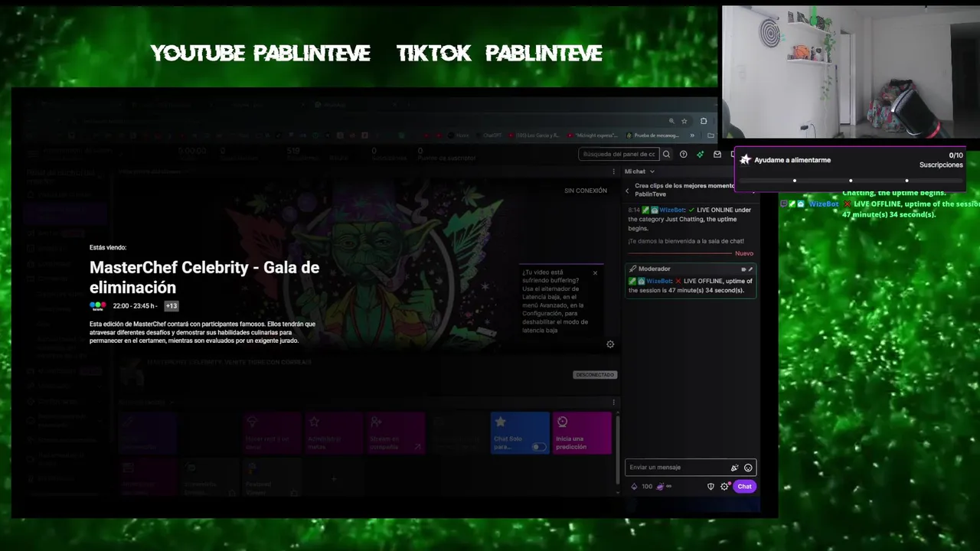Click the green sparkle icon in dashboard header

(701, 154)
